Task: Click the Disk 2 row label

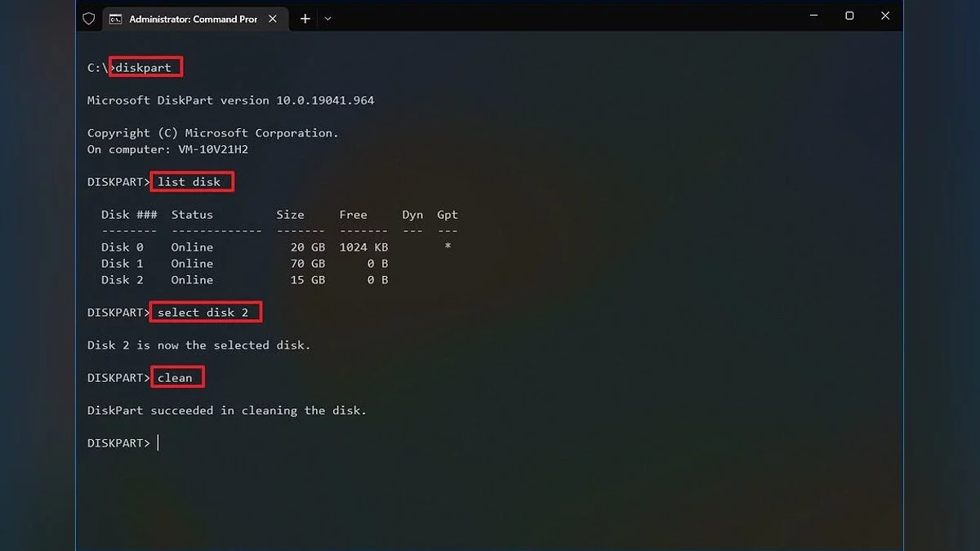Action: pyautogui.click(x=122, y=280)
